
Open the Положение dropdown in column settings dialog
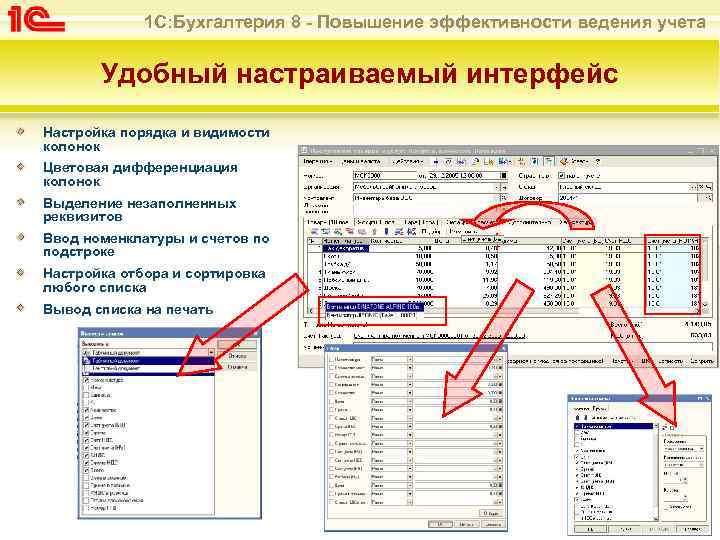click(701, 448)
